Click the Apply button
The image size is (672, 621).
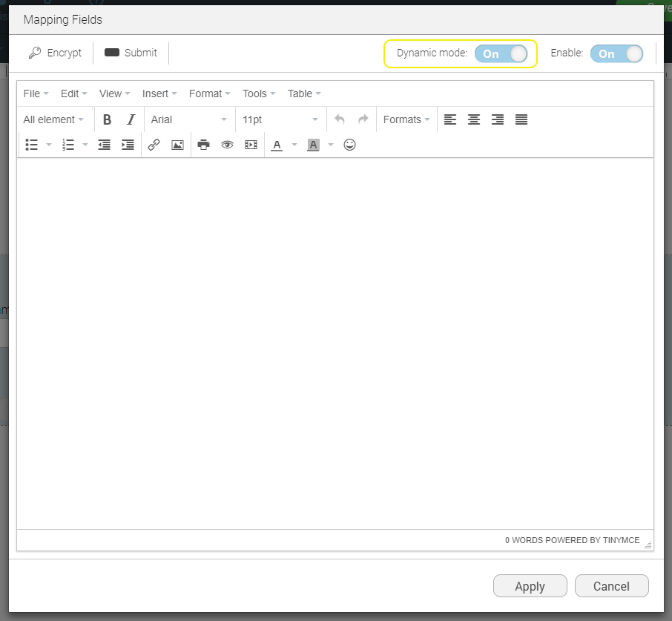tap(530, 585)
